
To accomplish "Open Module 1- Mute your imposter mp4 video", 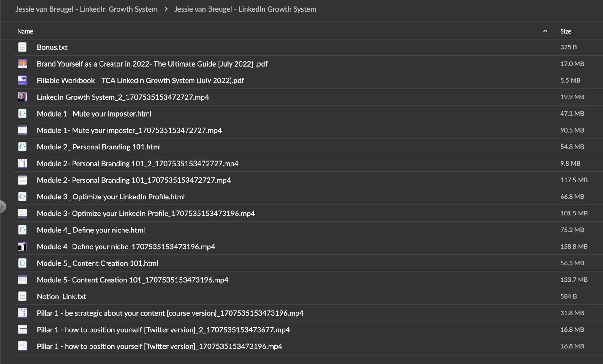I will point(129,131).
